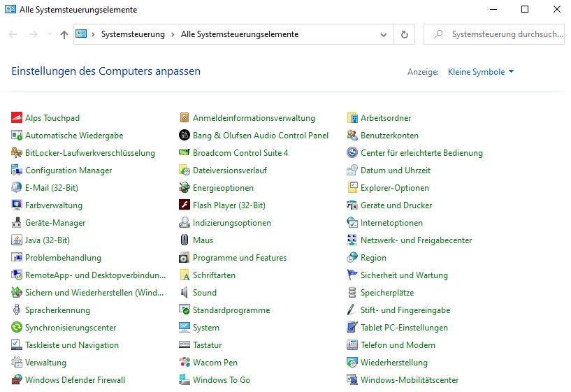Expand the address bar history dropdown

[384, 34]
